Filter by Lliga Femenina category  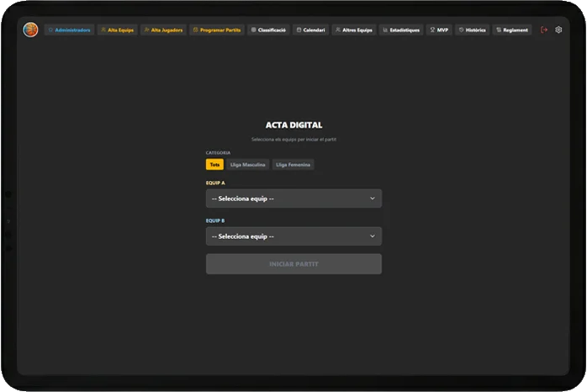[x=293, y=165]
